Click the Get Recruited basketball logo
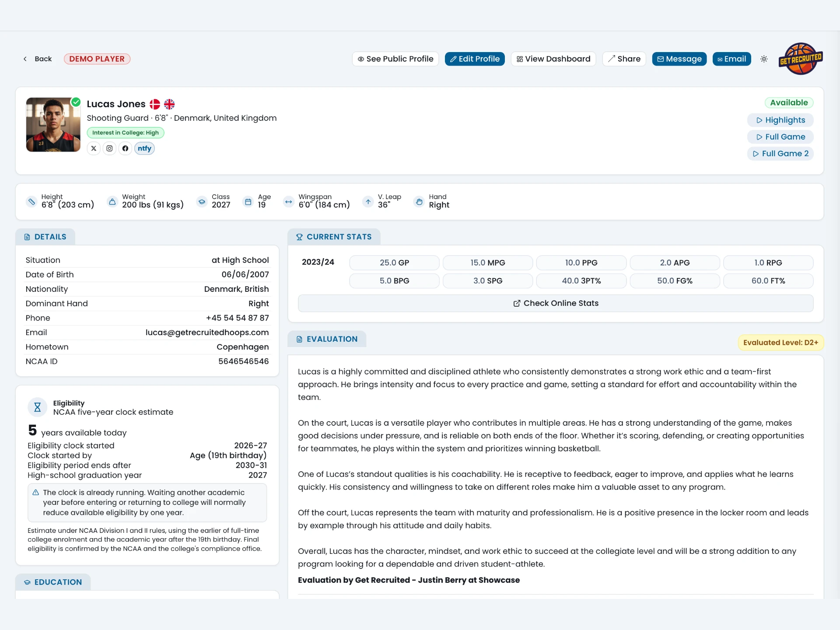The width and height of the screenshot is (840, 630). point(801,59)
